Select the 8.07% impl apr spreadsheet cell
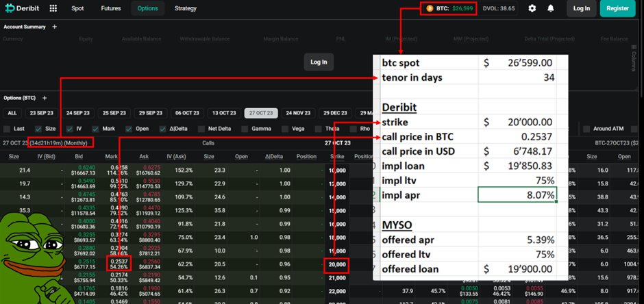This screenshot has height=304, width=644. [517, 195]
